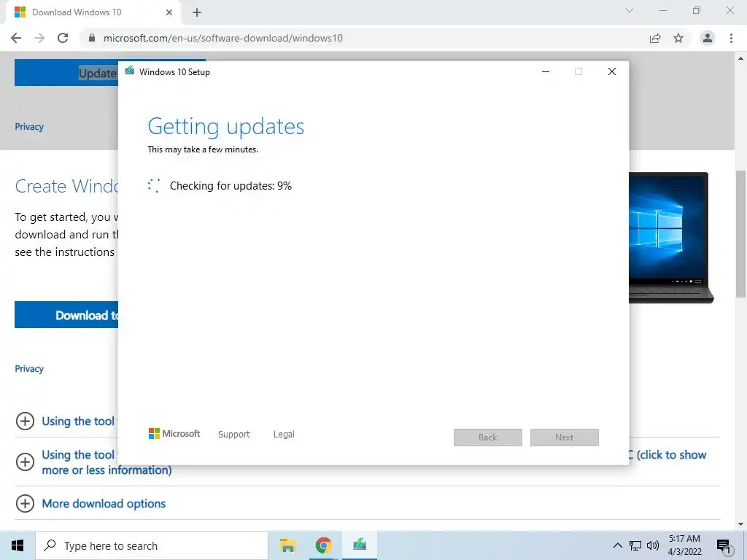Bookmark this page with the star icon

pyautogui.click(x=678, y=38)
